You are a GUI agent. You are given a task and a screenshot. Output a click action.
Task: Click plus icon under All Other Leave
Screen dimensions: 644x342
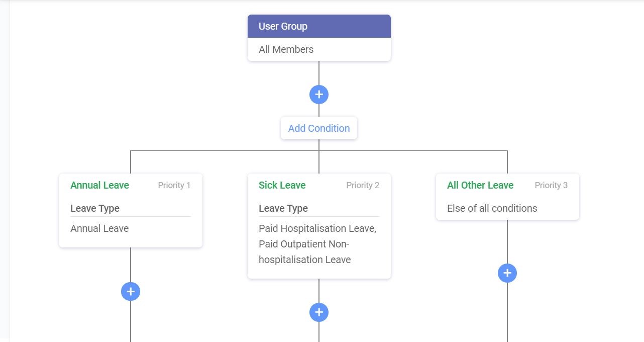pos(507,273)
